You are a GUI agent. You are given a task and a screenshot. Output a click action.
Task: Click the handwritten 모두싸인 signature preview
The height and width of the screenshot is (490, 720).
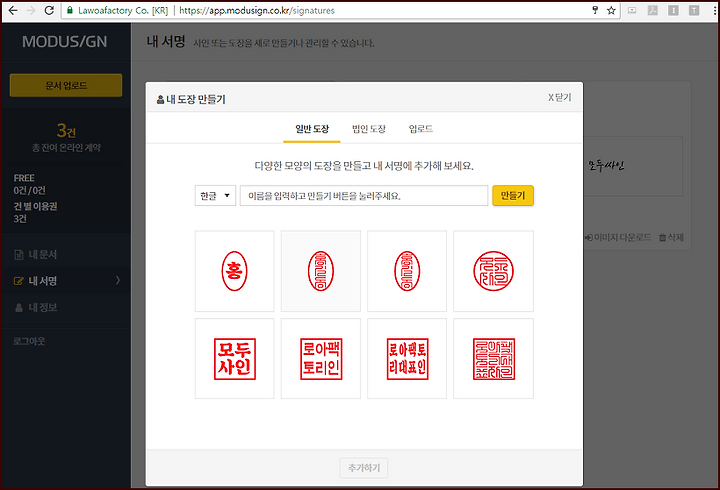pyautogui.click(x=606, y=165)
